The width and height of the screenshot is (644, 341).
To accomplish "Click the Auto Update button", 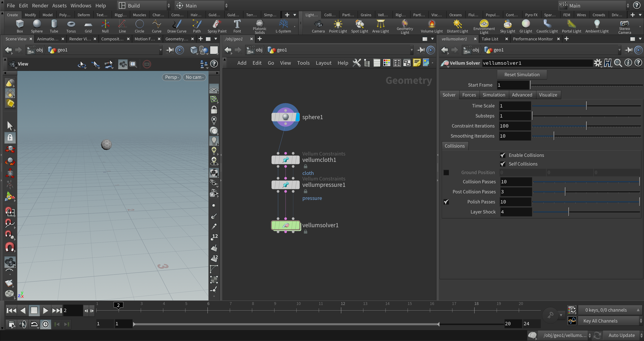I will point(622,335).
